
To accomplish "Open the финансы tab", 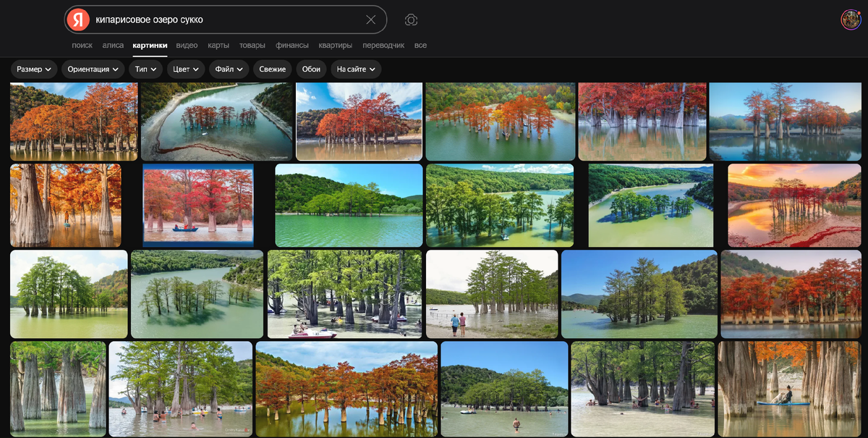I will point(292,45).
